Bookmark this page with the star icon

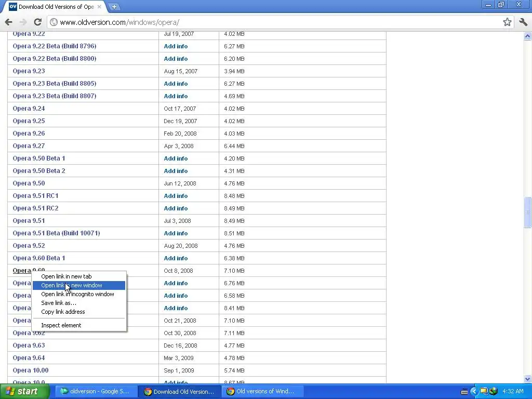tap(507, 22)
